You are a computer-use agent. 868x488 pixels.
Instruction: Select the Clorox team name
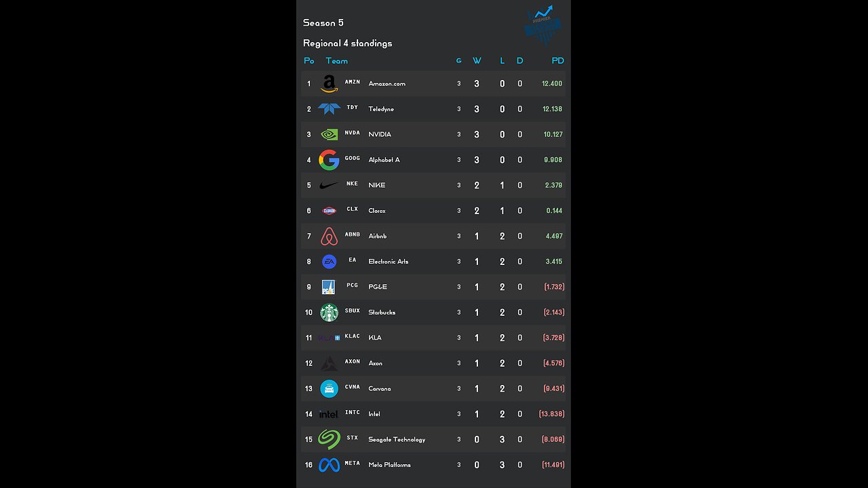[x=377, y=211]
